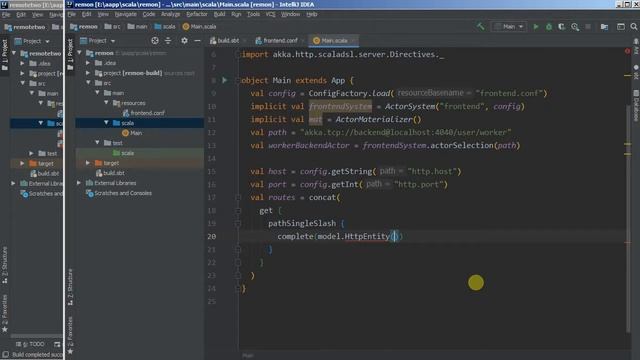Switch to frontend.conf editor tab
This screenshot has height=360, width=640.
[x=280, y=40]
